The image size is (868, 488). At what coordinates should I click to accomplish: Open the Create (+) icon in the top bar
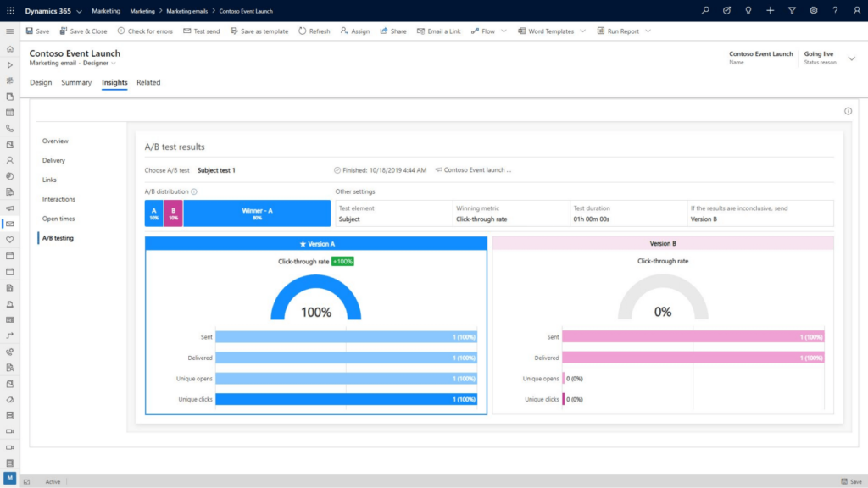tap(770, 12)
